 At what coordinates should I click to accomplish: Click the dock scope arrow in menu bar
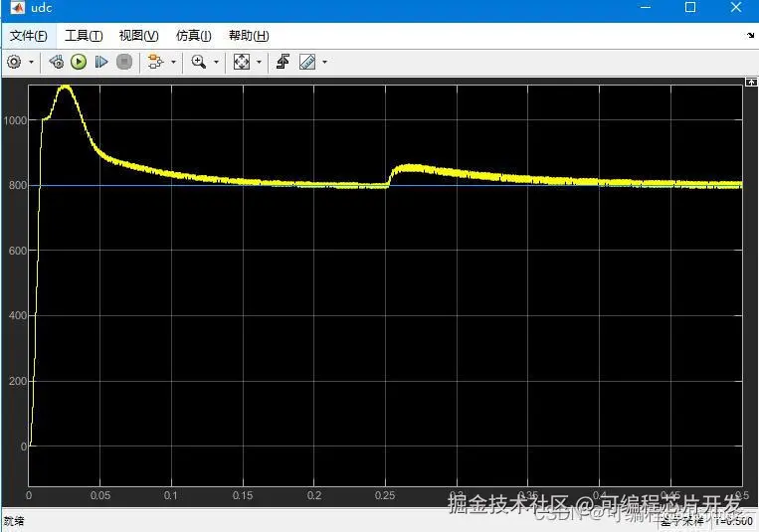751,36
